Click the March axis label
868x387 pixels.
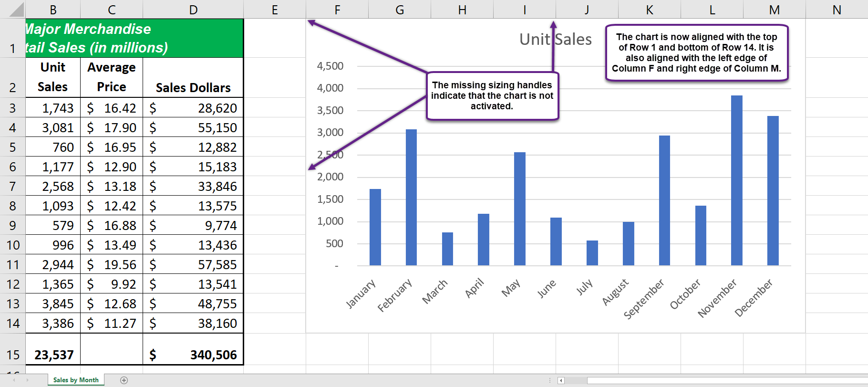tap(435, 291)
